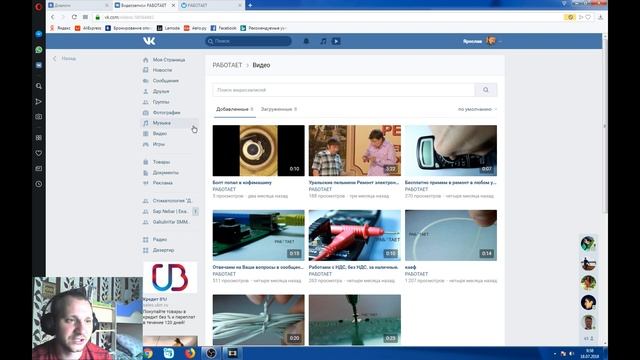640x360 pixels.
Task: Click the header play button icon
Action: coord(336,41)
